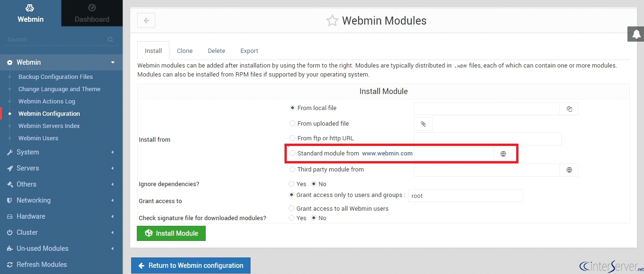Click the paperclip upload file icon
The width and height of the screenshot is (644, 274).
pyautogui.click(x=423, y=124)
